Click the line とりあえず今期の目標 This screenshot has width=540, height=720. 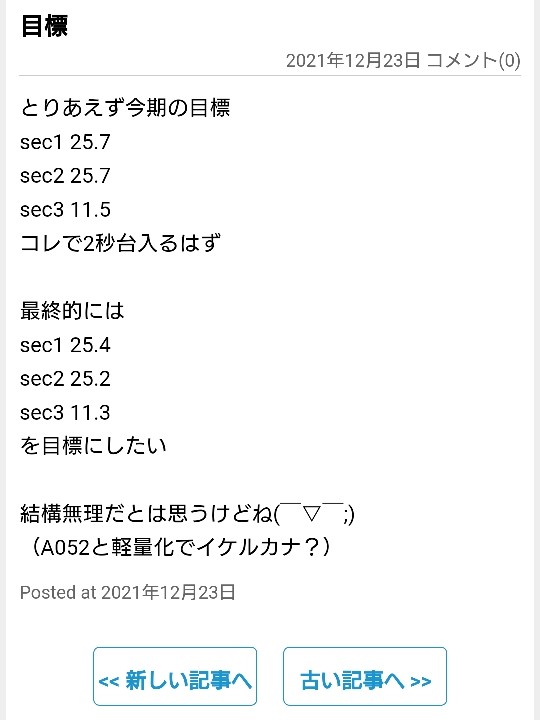(x=125, y=108)
